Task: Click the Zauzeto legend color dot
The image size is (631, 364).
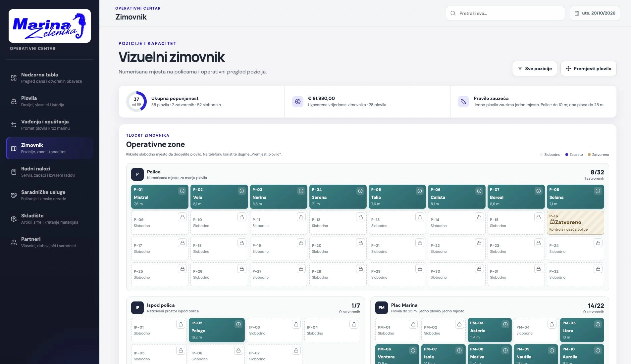Action: click(567, 155)
